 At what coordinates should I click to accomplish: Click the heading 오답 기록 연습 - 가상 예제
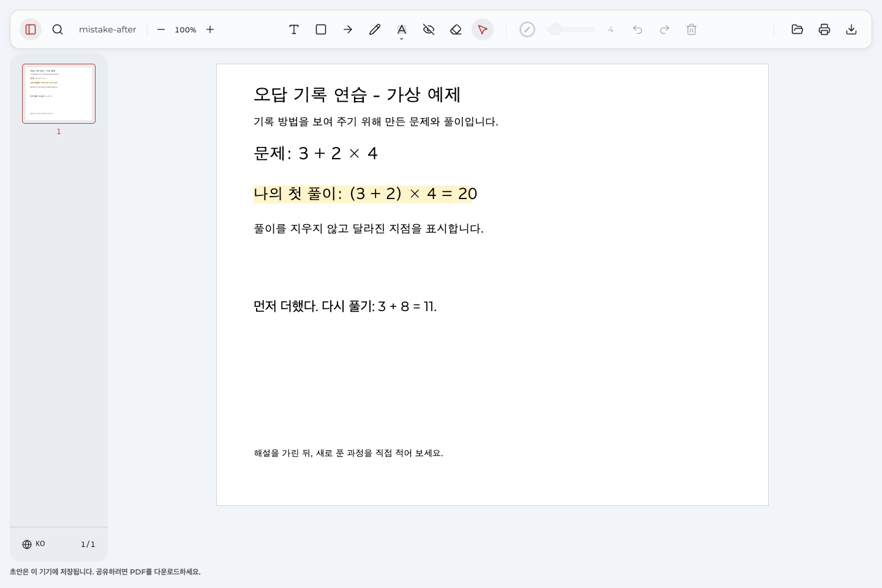[357, 94]
